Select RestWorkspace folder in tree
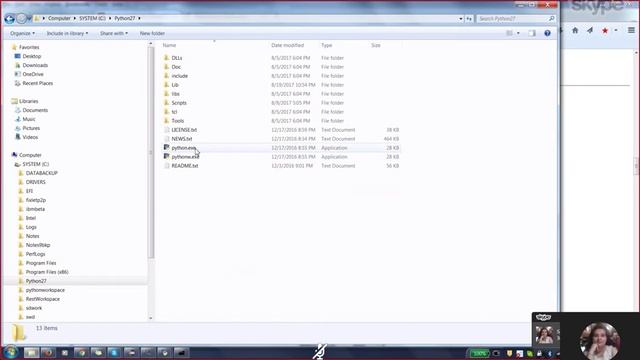640x360 pixels. click(x=42, y=299)
